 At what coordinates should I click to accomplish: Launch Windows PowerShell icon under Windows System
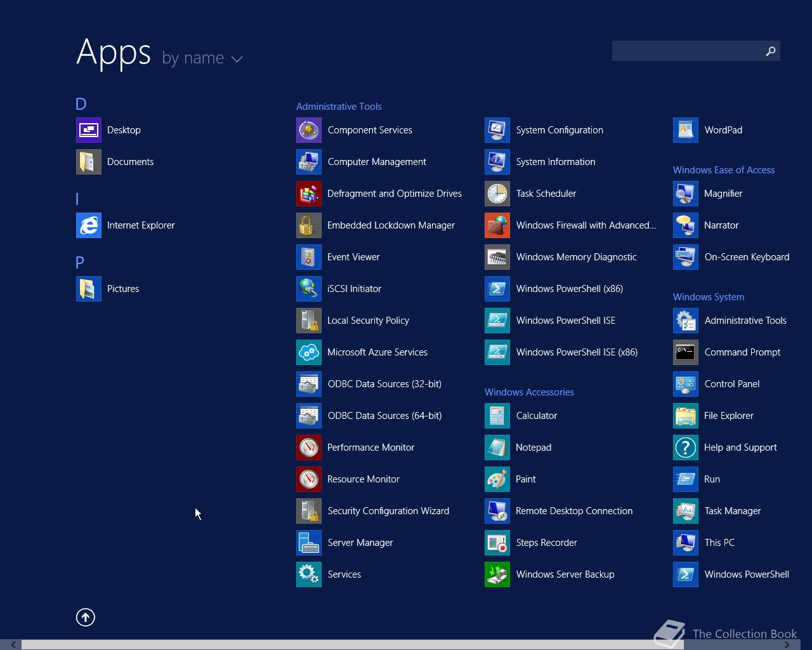pos(686,574)
